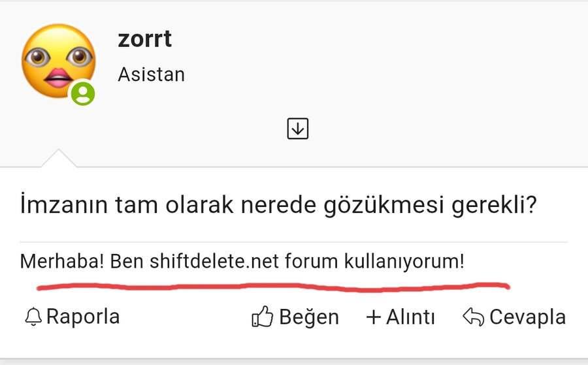Click the triangular pointer of the post bubble
The height and width of the screenshot is (365, 588).
59,159
